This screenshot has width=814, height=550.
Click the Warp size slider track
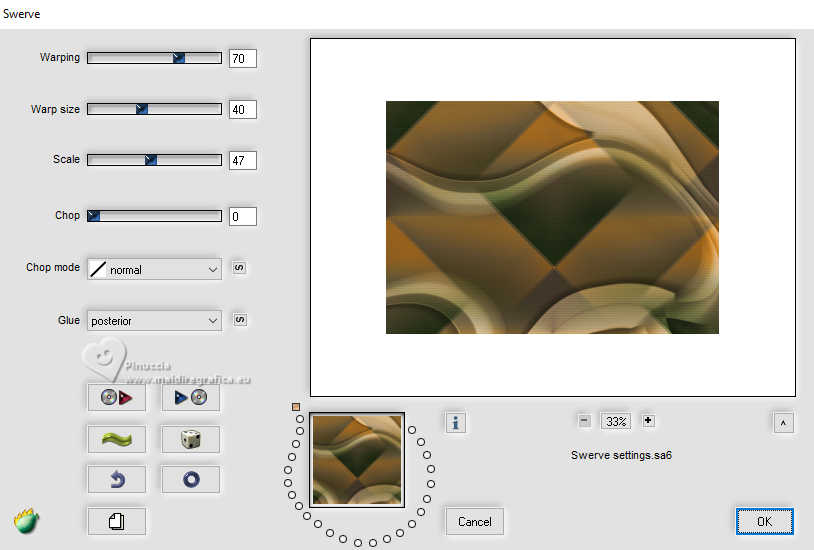tap(154, 109)
